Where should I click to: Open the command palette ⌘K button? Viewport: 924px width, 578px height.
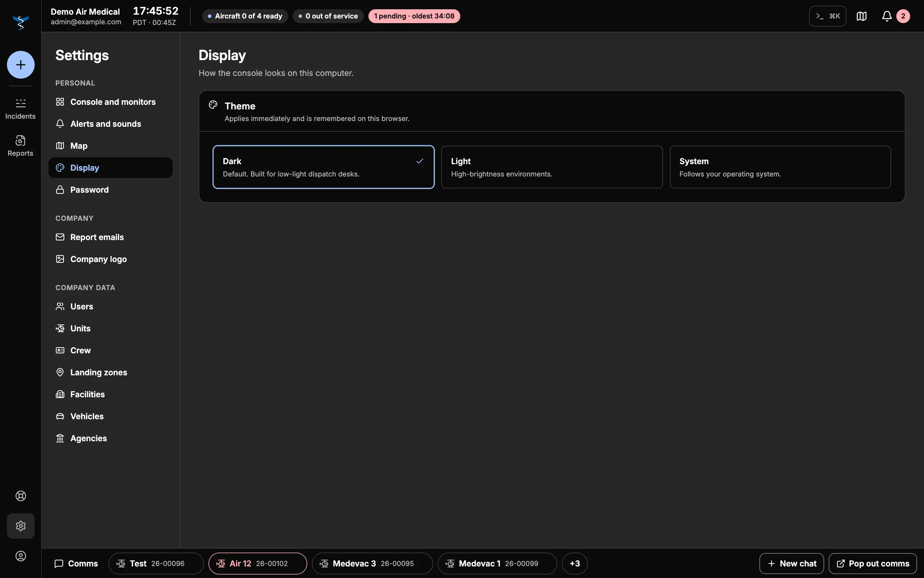tap(828, 16)
